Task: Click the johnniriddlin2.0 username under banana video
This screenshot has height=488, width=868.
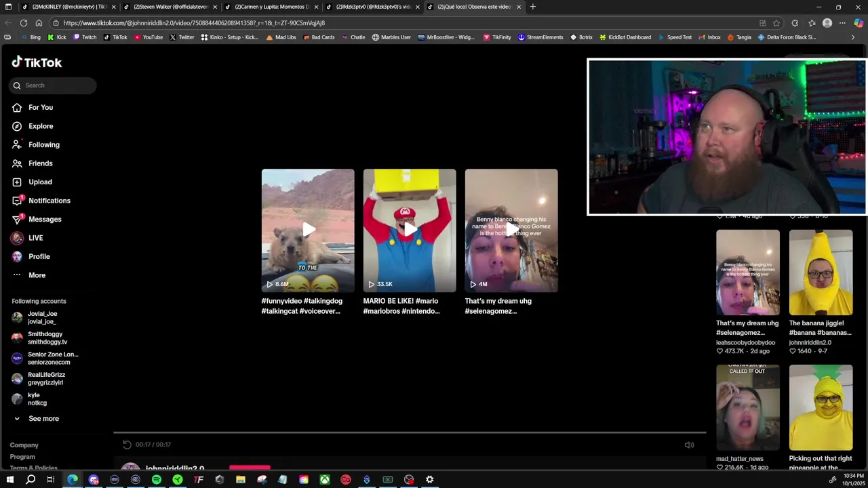Action: click(810, 343)
